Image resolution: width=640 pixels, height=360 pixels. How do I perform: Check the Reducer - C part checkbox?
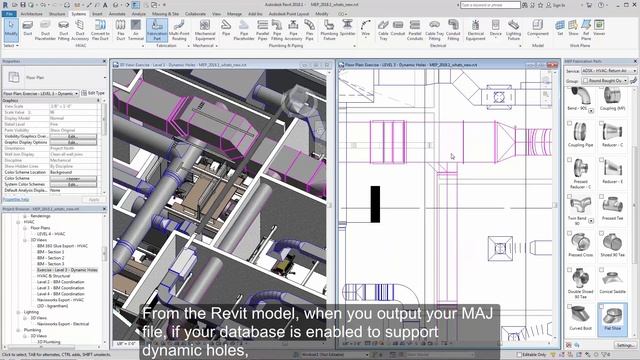tap(601, 123)
